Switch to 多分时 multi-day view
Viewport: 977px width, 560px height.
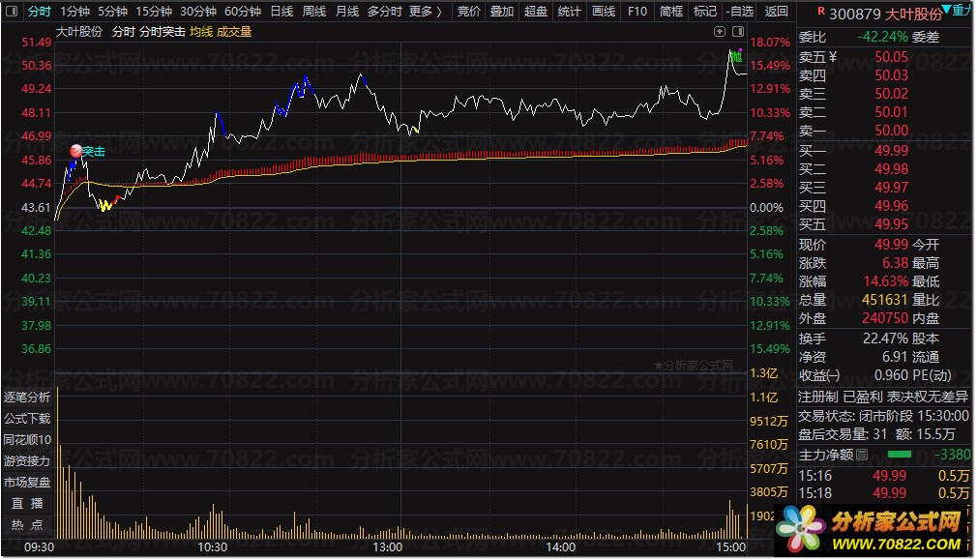384,12
